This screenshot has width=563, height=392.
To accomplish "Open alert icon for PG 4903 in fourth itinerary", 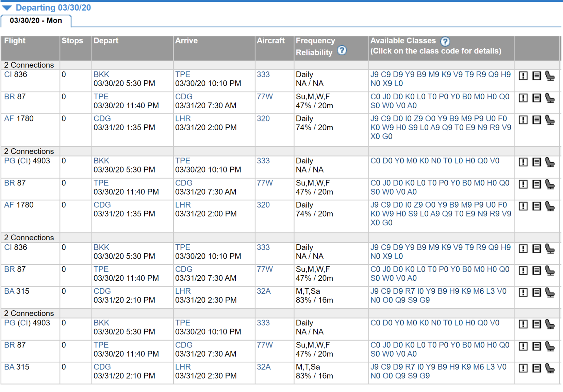I will (523, 324).
